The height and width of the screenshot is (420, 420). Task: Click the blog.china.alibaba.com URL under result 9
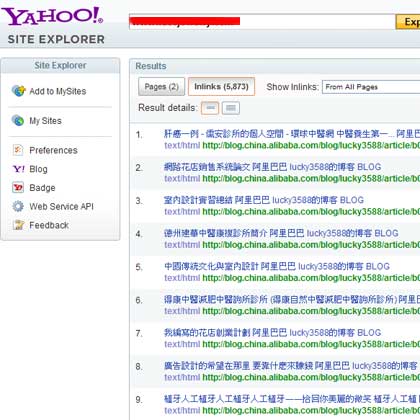tap(311, 410)
